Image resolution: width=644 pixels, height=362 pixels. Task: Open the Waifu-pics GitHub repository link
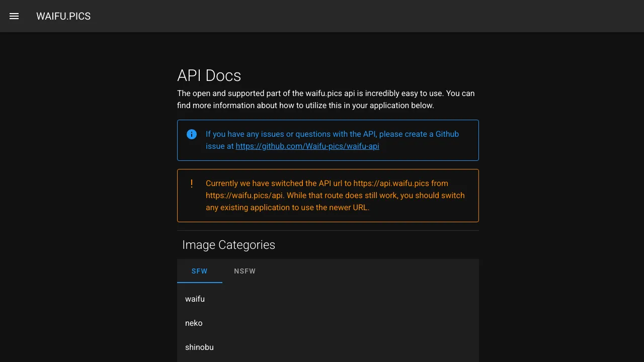click(x=307, y=146)
